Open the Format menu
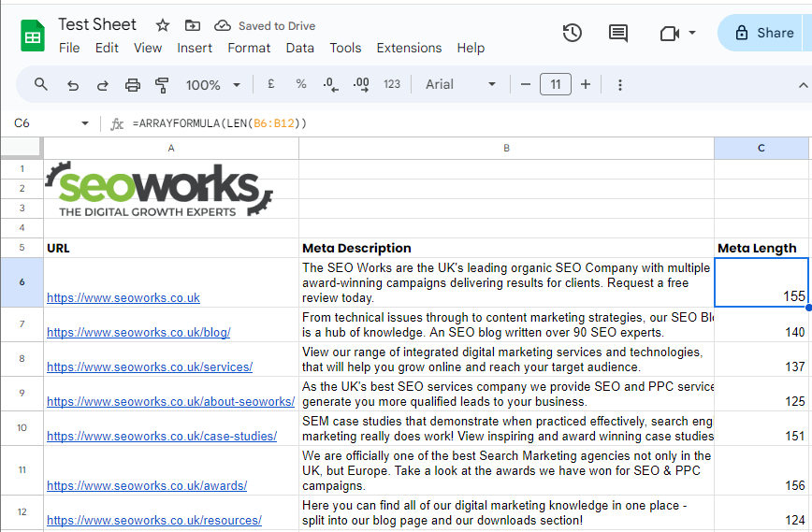The image size is (812, 532). (x=249, y=48)
